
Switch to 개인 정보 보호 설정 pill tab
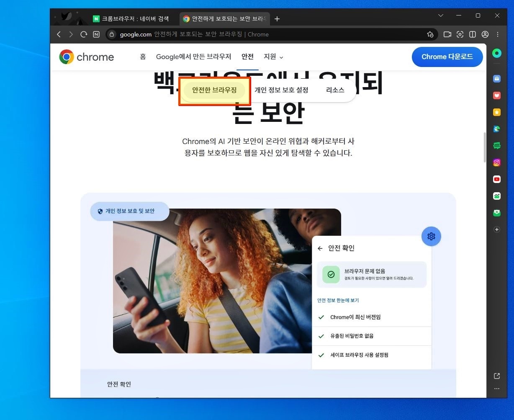tap(281, 90)
